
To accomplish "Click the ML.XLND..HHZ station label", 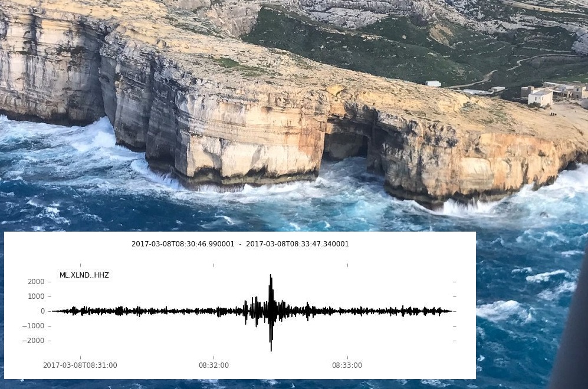I will coord(84,275).
